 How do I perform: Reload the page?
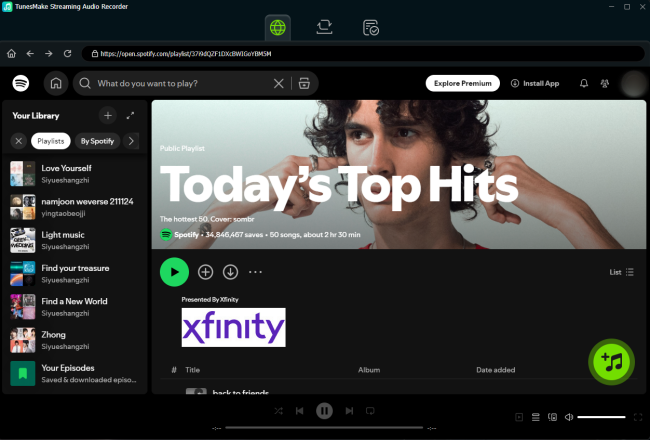point(68,53)
